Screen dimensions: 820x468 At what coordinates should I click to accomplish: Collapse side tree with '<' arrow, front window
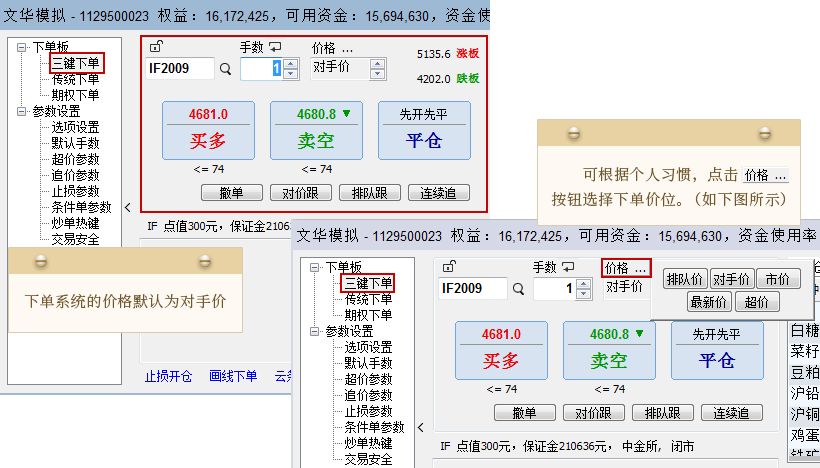[420, 428]
